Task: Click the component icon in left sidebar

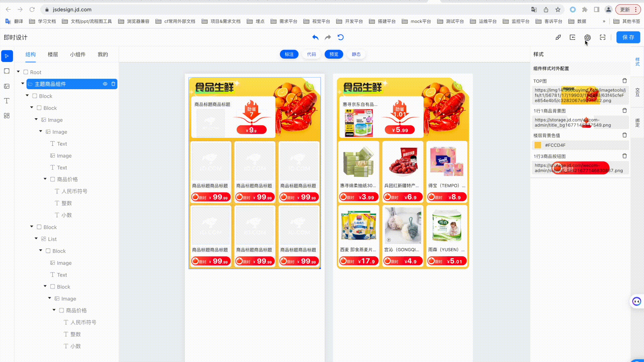Action: click(x=7, y=116)
